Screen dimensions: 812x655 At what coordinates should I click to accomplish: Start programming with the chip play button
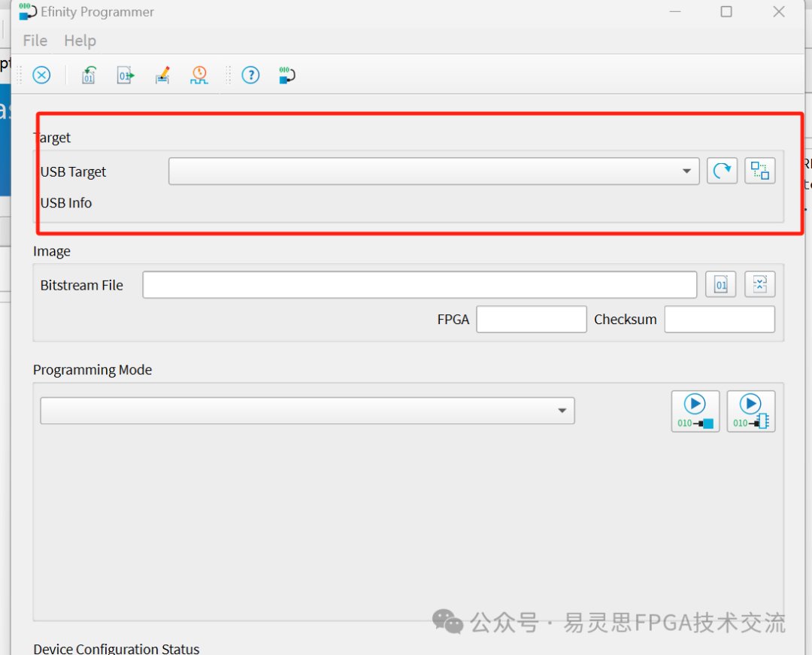point(751,411)
